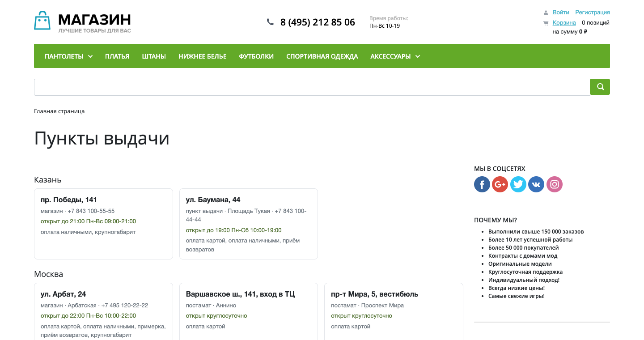Click the МАГАЗИН store name text
644x340 pixels.
click(x=95, y=19)
